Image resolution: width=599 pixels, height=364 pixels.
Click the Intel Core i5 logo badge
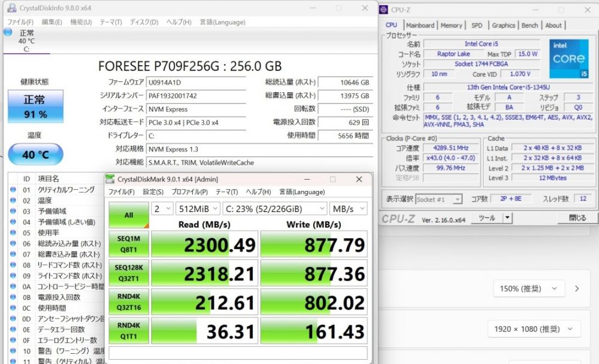(x=569, y=59)
